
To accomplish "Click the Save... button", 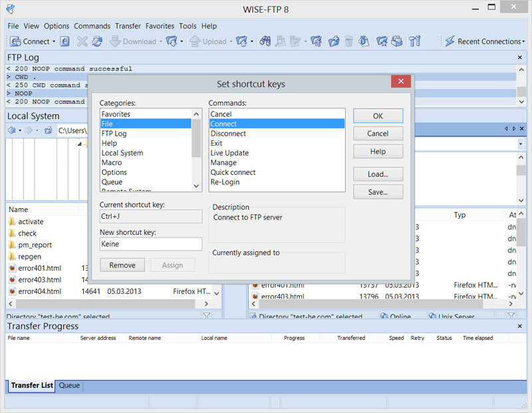I will pyautogui.click(x=378, y=192).
